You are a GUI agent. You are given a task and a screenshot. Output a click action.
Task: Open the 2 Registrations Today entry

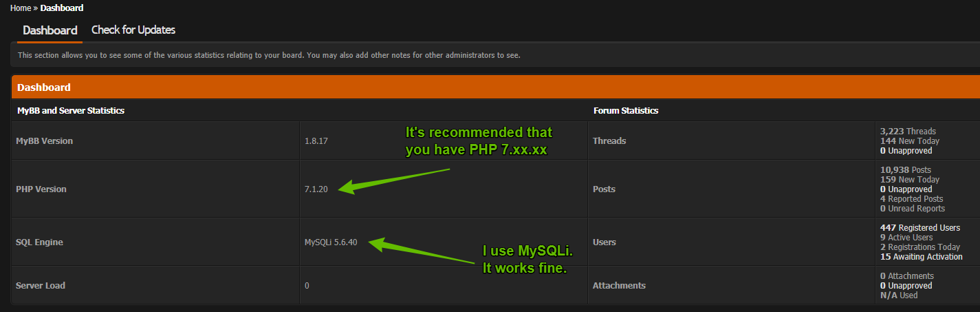pos(920,247)
